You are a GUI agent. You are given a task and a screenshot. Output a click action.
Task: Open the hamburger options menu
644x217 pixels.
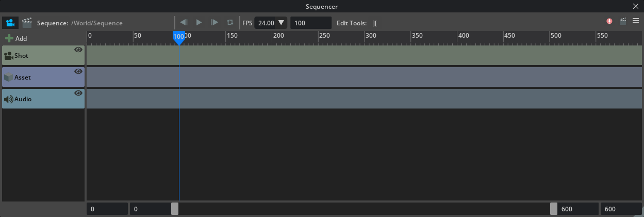636,21
